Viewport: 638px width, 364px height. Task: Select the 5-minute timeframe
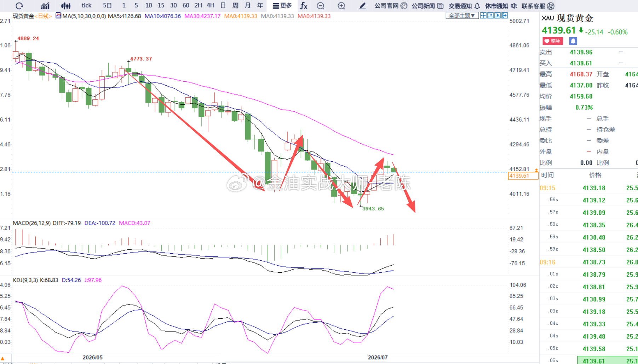[x=136, y=6]
